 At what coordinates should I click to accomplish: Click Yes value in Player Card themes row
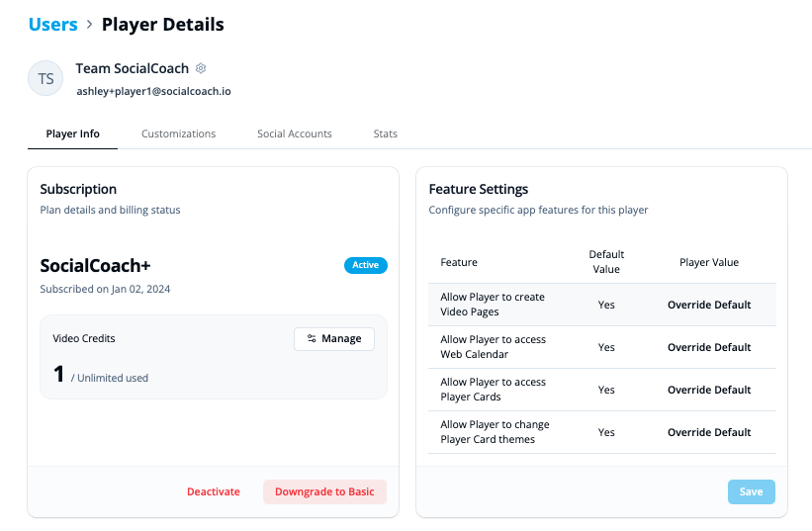click(x=606, y=432)
